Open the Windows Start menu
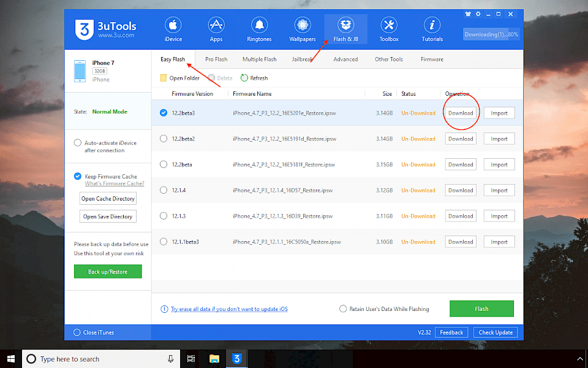This screenshot has height=368, width=588. pyautogui.click(x=11, y=359)
